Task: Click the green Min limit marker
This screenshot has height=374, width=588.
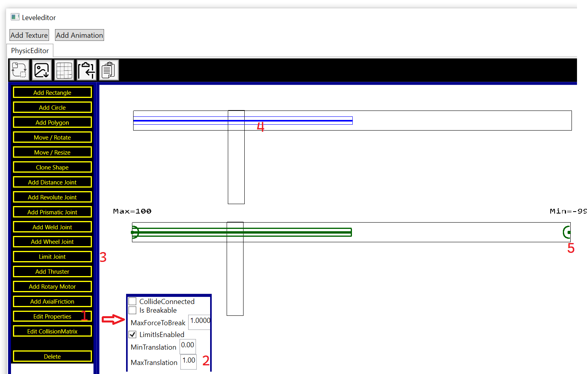Action: (x=567, y=232)
